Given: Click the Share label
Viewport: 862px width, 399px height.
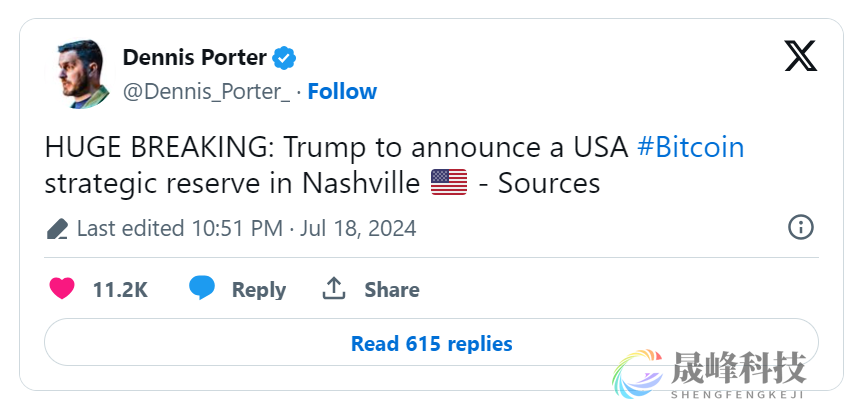Looking at the screenshot, I should 392,290.
